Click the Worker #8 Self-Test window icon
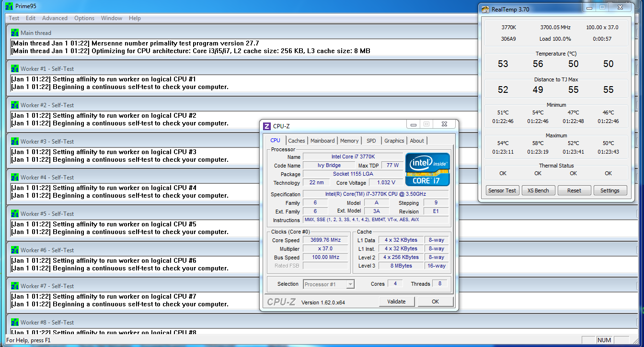The image size is (644, 347). click(15, 323)
